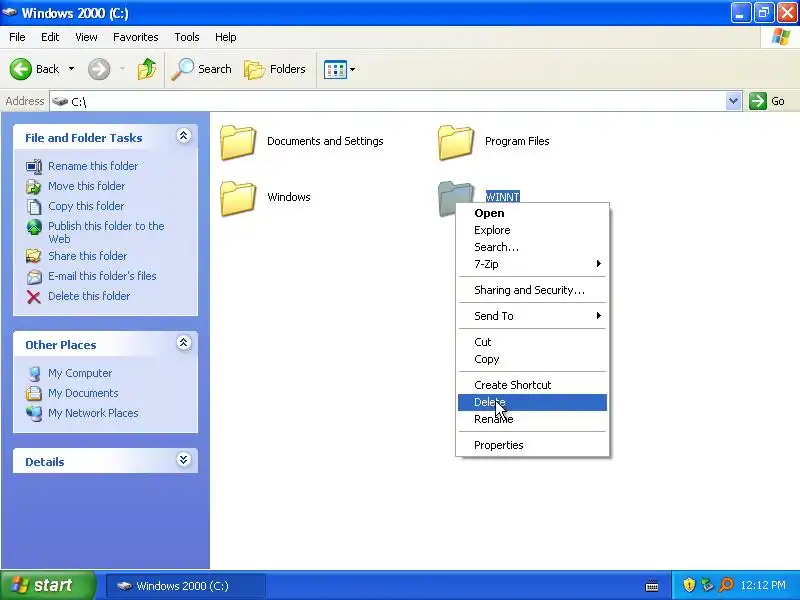
Task: Click the green Go arrow button
Action: click(x=758, y=101)
